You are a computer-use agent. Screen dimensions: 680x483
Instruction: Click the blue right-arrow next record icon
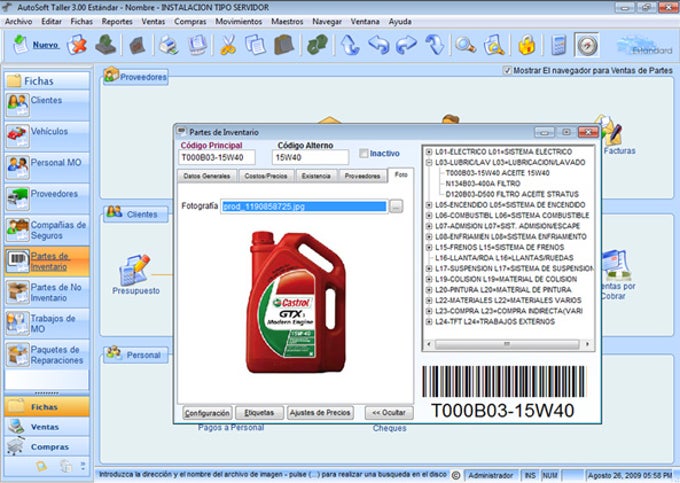click(x=406, y=45)
